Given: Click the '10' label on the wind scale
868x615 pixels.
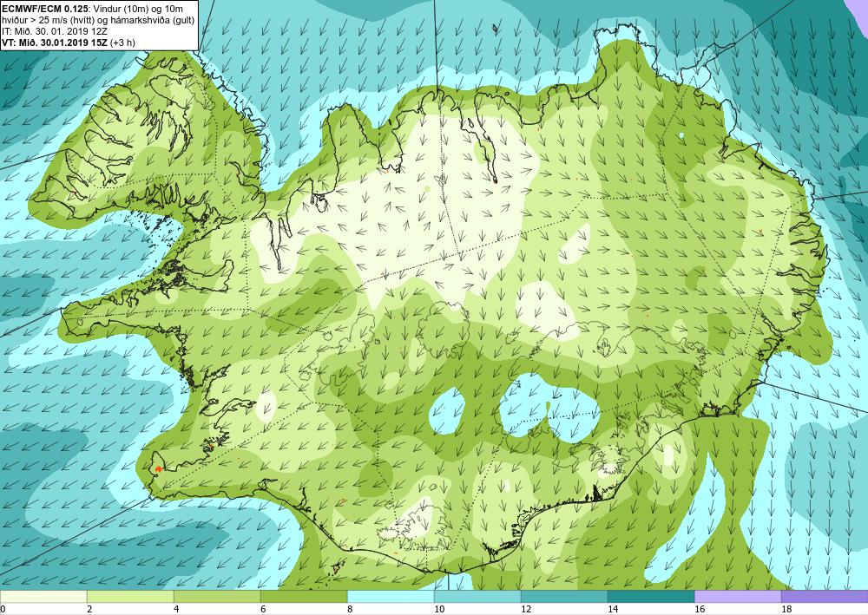Looking at the screenshot, I should click(x=439, y=609).
